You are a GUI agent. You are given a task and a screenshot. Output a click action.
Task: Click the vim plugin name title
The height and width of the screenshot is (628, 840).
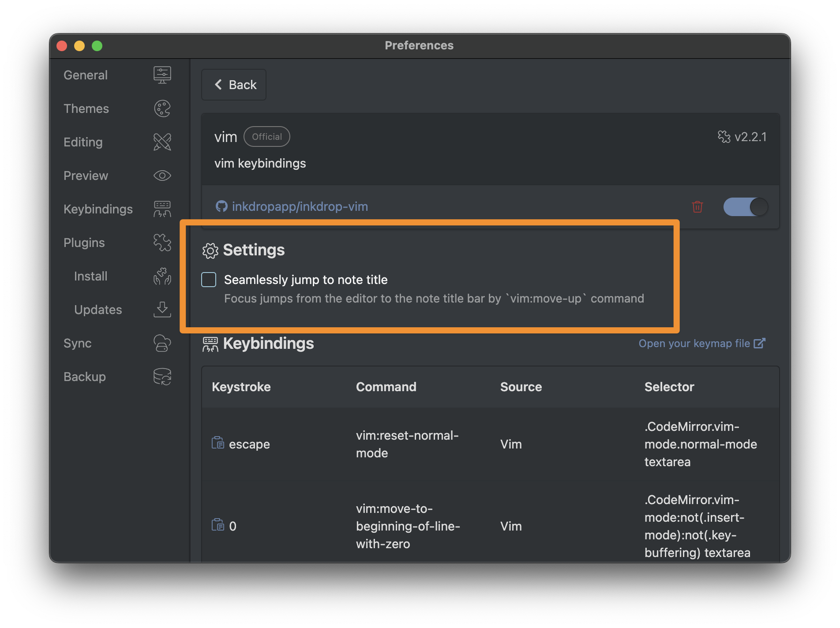(226, 137)
